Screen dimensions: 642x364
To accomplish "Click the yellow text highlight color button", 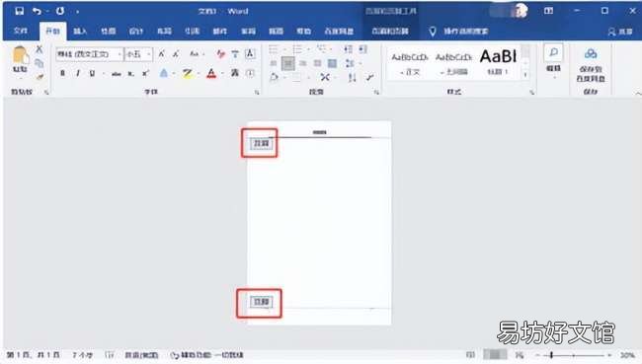I will click(188, 74).
